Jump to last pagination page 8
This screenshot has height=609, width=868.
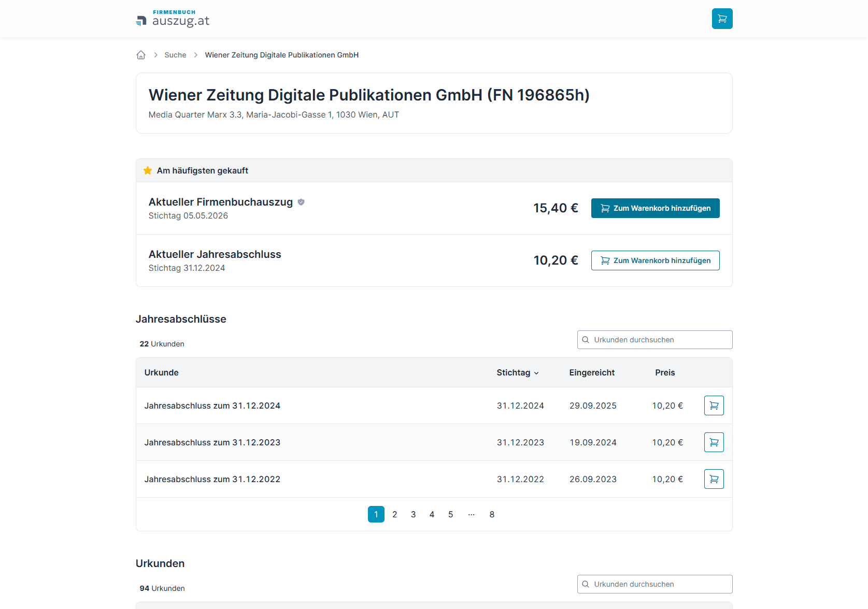coord(492,514)
